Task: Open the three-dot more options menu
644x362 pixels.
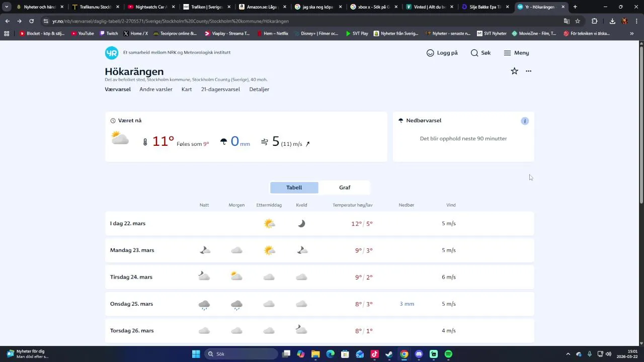Action: (x=528, y=71)
